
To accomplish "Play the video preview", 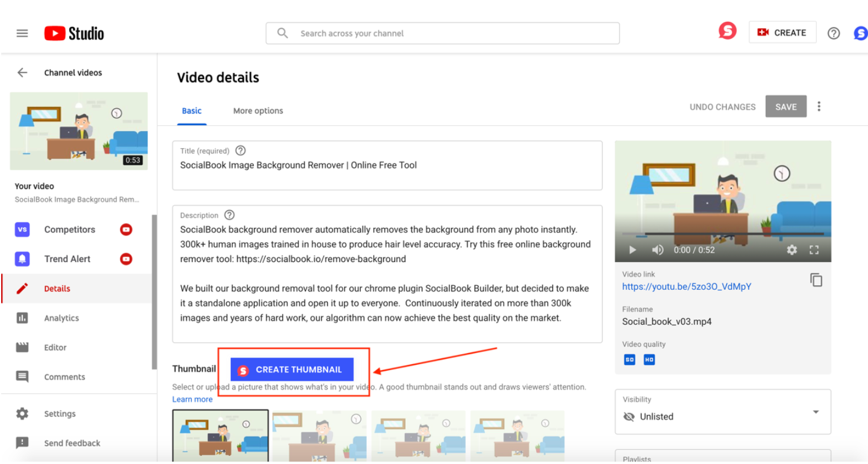I will (x=632, y=250).
